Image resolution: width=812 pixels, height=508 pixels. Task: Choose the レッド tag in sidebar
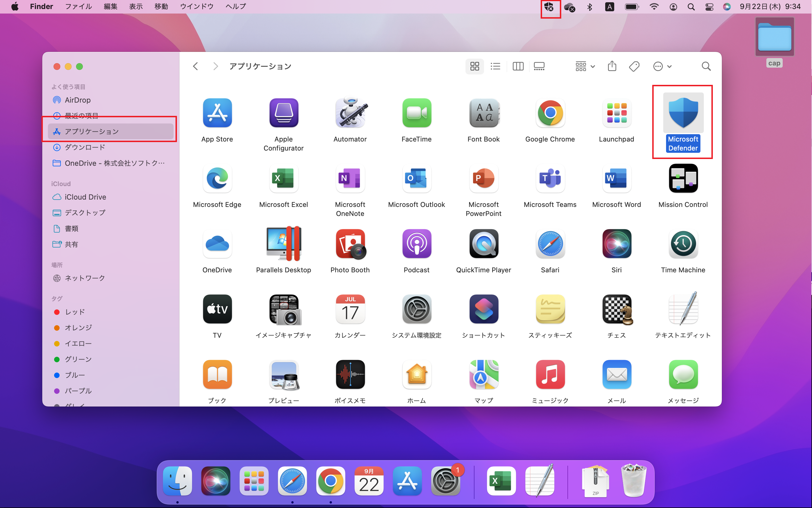coord(110,312)
